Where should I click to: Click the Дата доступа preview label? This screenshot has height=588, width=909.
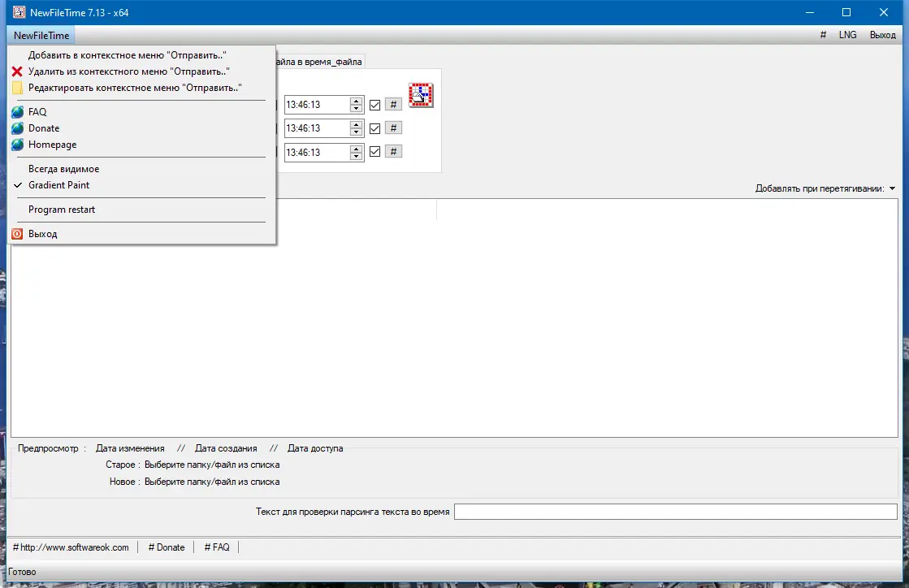pyautogui.click(x=315, y=447)
